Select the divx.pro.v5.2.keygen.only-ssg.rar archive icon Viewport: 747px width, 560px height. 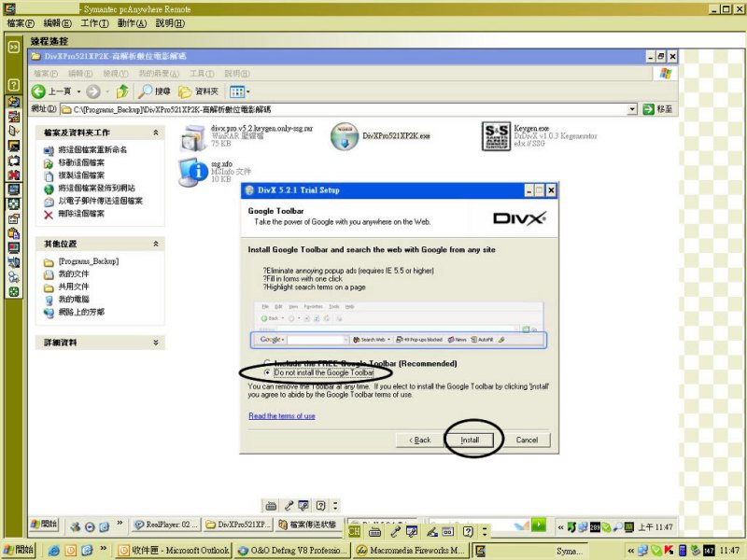point(193,137)
